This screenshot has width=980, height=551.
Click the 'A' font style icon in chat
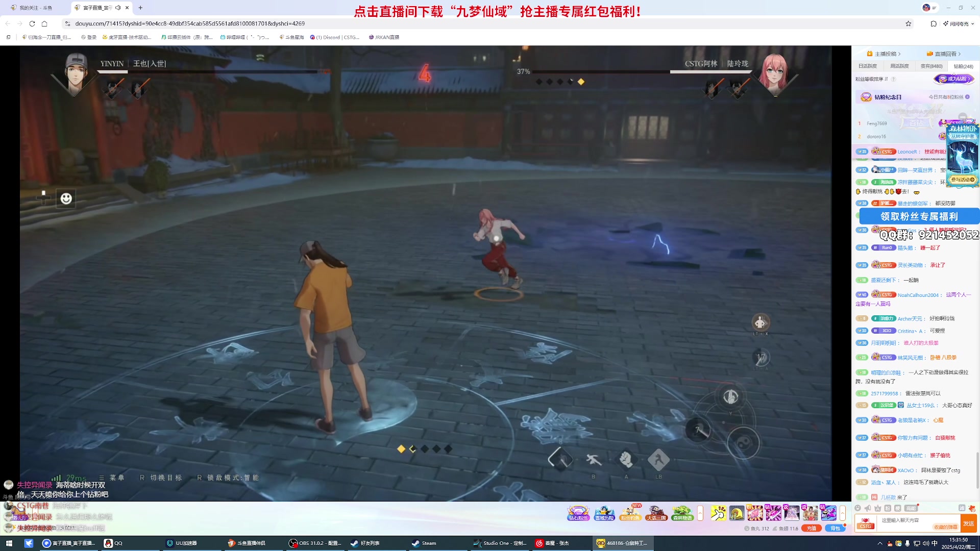pos(878,508)
